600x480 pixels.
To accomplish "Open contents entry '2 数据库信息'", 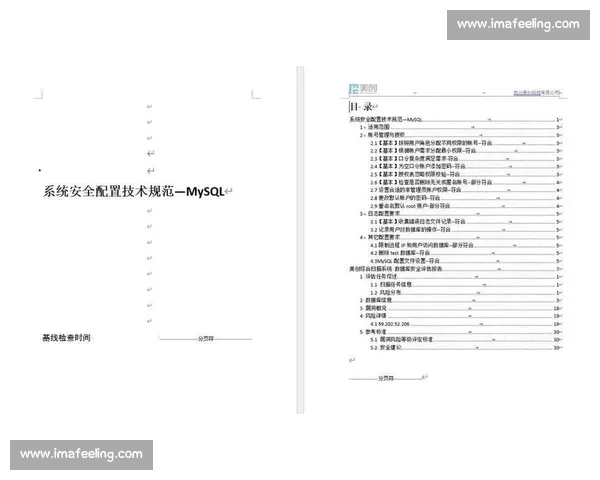I will click(x=460, y=300).
